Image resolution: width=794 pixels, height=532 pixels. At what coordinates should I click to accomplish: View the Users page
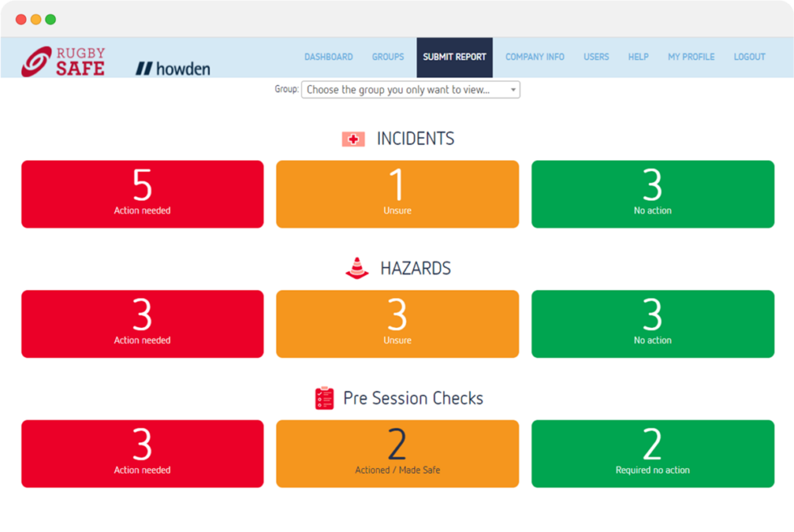(596, 57)
